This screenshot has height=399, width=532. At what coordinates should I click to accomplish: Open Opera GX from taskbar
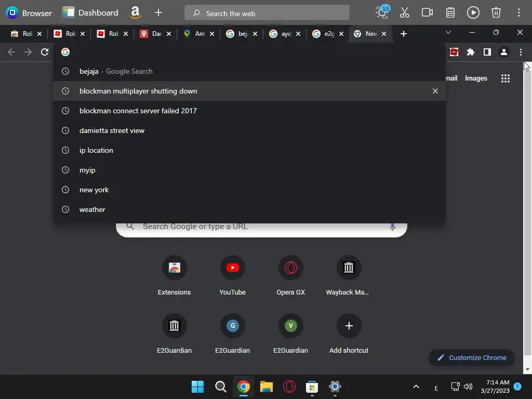pyautogui.click(x=289, y=387)
